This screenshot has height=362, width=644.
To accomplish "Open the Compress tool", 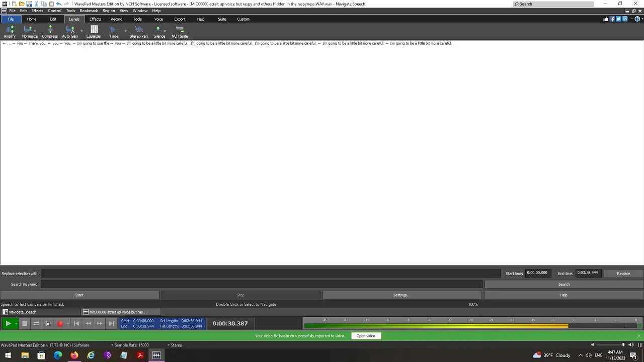I will click(50, 32).
